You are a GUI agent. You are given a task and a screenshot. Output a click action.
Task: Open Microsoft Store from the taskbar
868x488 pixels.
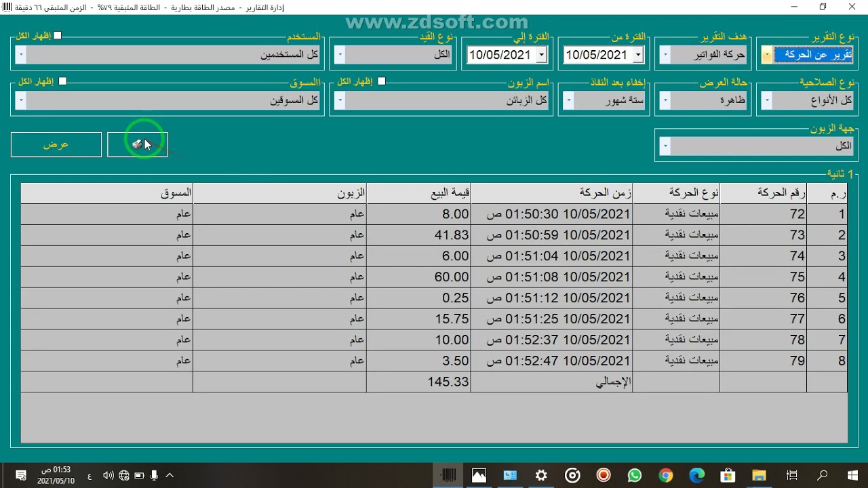[x=728, y=475]
